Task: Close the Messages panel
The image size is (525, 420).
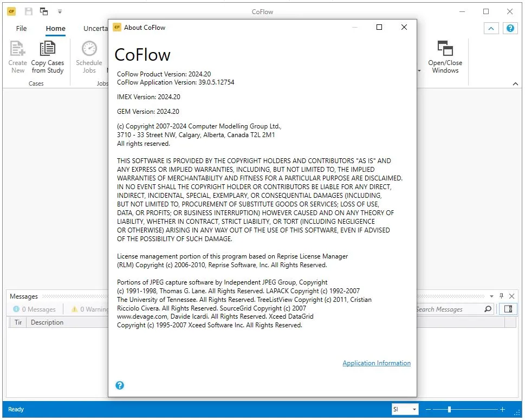Action: [511, 296]
